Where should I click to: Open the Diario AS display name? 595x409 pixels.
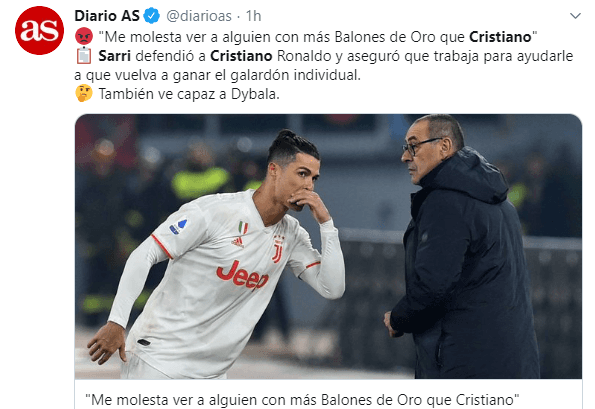107,16
